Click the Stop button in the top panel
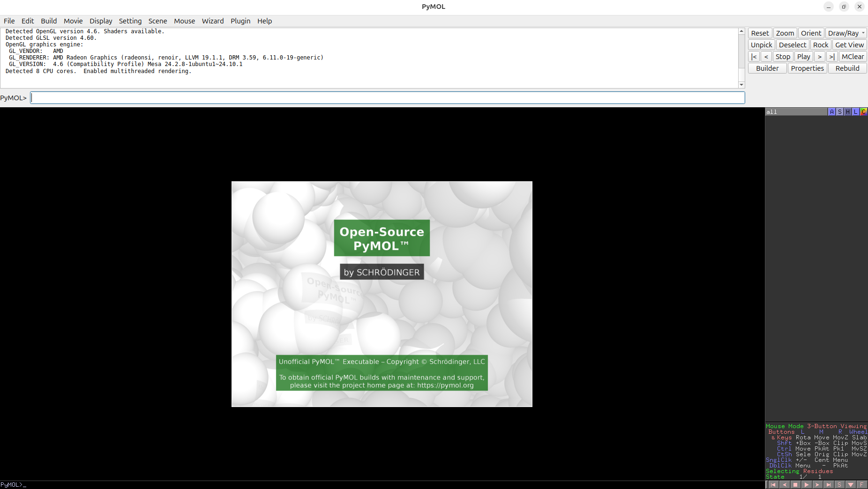Screen dimensions: 868x489 pyautogui.click(x=783, y=57)
